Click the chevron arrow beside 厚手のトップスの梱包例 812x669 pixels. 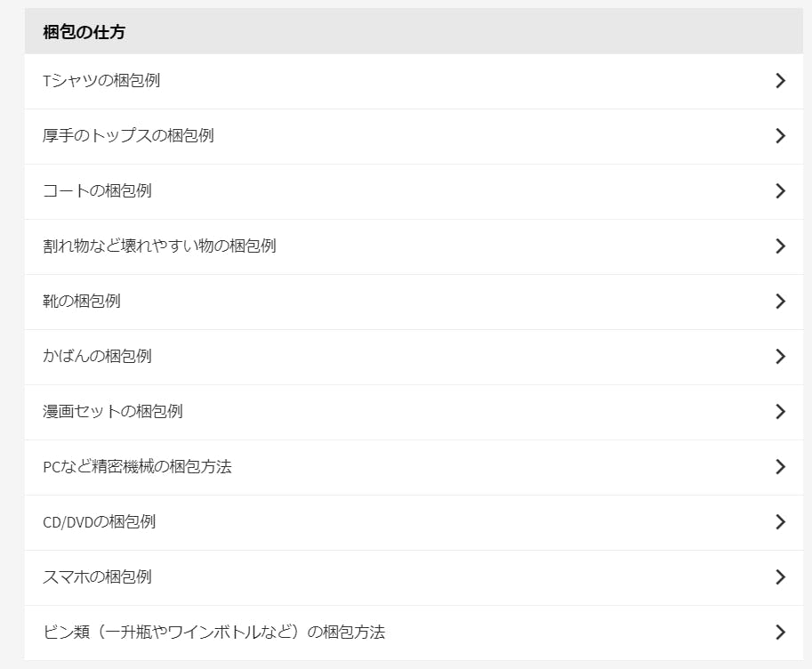coord(780,136)
